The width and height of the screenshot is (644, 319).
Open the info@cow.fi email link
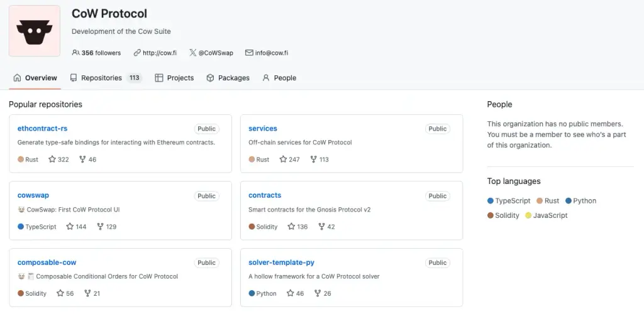point(272,53)
